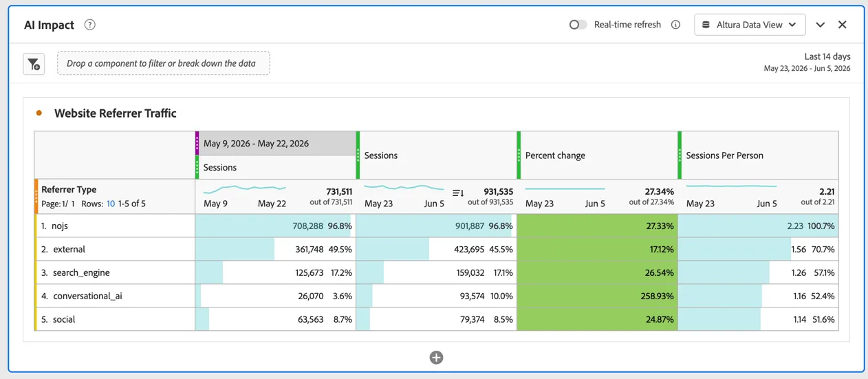The height and width of the screenshot is (379, 868).
Task: Select the Sessions Per Person column header
Action: (759, 155)
